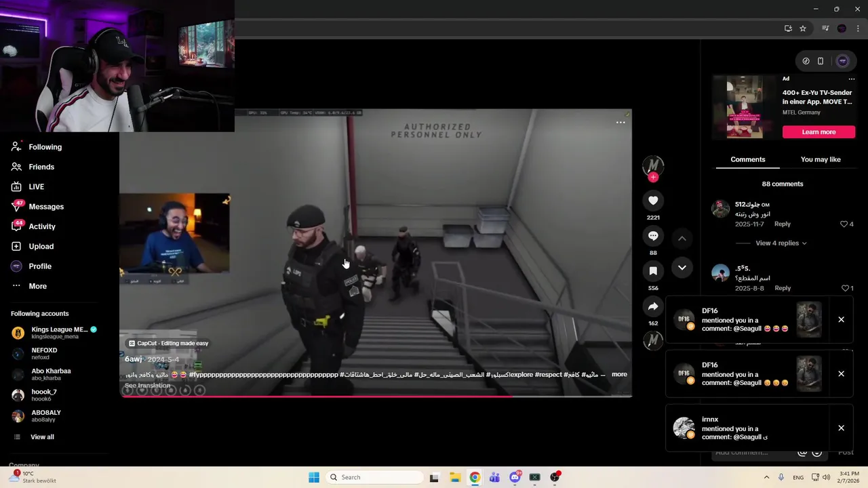Open the Upload page

coord(33,246)
